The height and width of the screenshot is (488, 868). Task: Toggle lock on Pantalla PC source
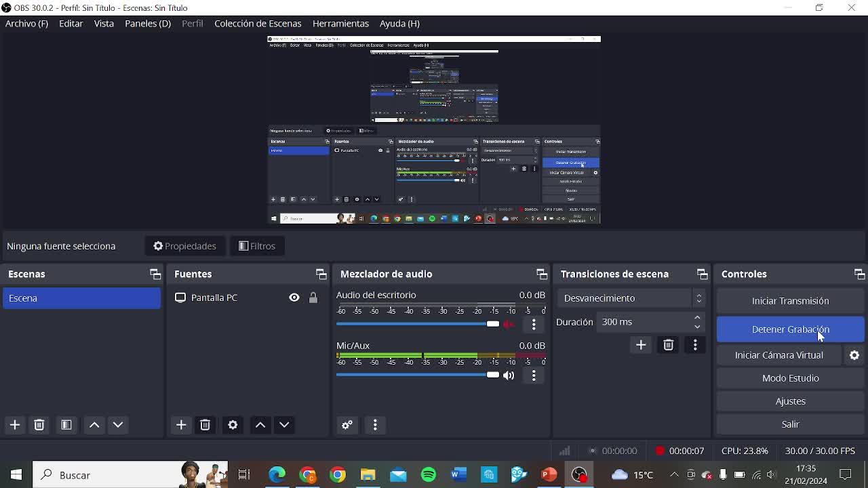click(313, 298)
